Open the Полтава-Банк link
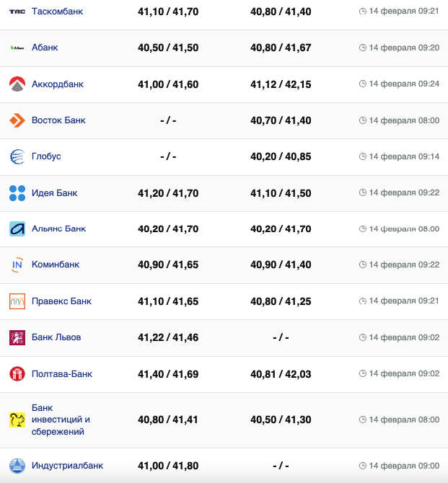This screenshot has width=448, height=483. [x=62, y=374]
